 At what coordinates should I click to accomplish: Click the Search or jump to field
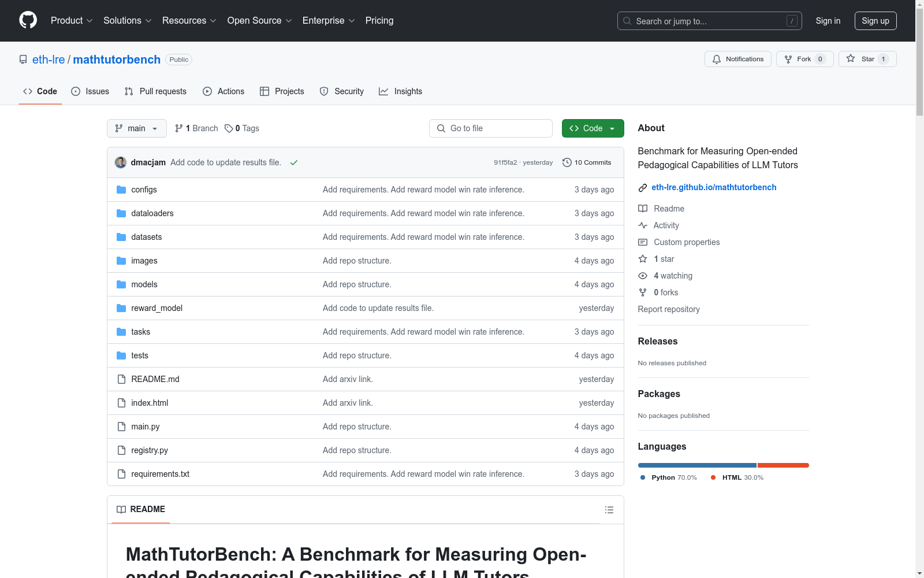tap(710, 21)
